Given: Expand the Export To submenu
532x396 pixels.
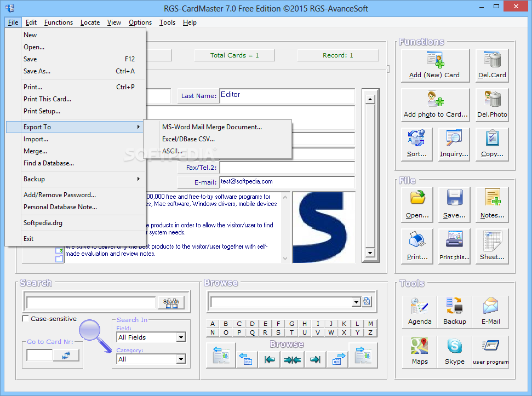Looking at the screenshot, I should point(75,127).
